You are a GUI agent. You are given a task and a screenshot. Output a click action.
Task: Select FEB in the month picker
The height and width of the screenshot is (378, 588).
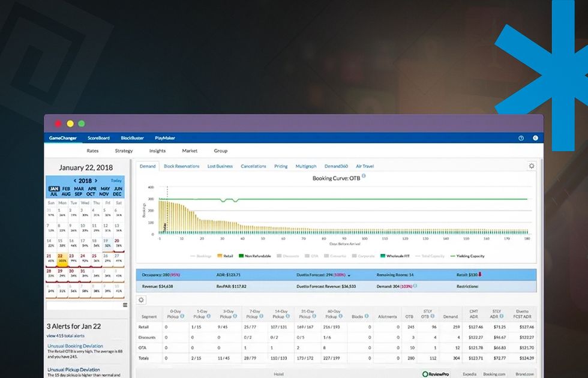[66, 188]
